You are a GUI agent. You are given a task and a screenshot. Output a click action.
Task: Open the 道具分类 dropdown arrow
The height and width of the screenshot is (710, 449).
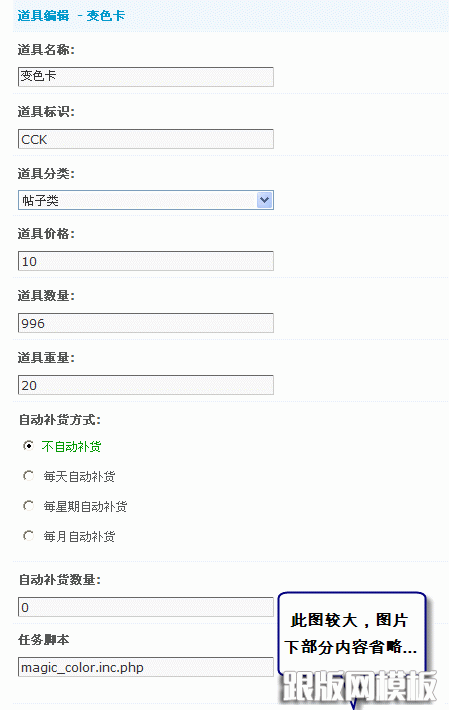tap(265, 200)
